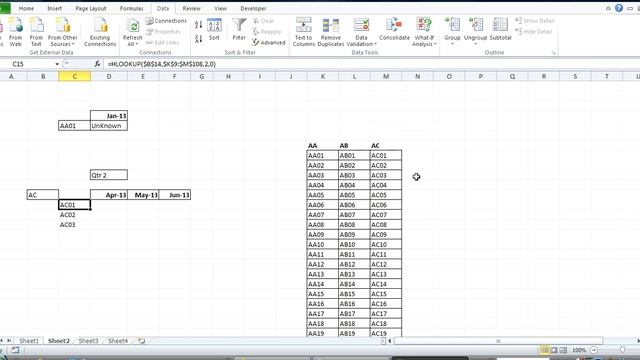640x360 pixels.
Task: Click Text to Columns
Action: pyautogui.click(x=304, y=32)
